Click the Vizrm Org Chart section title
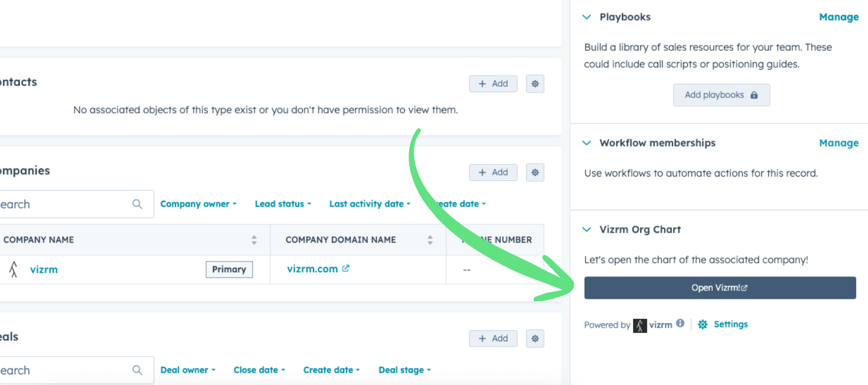868x385 pixels. 640,230
